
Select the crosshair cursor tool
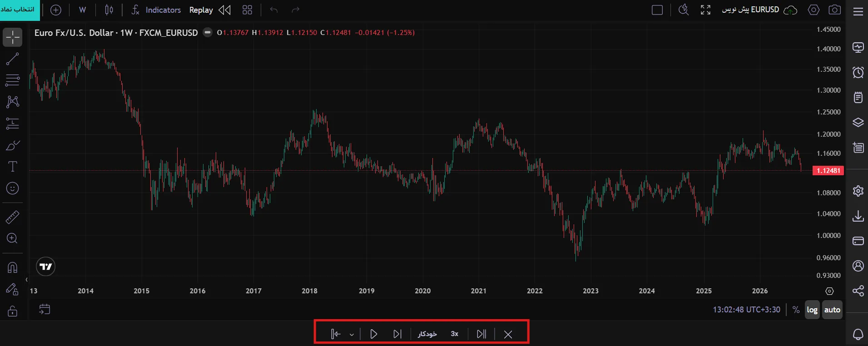point(13,37)
